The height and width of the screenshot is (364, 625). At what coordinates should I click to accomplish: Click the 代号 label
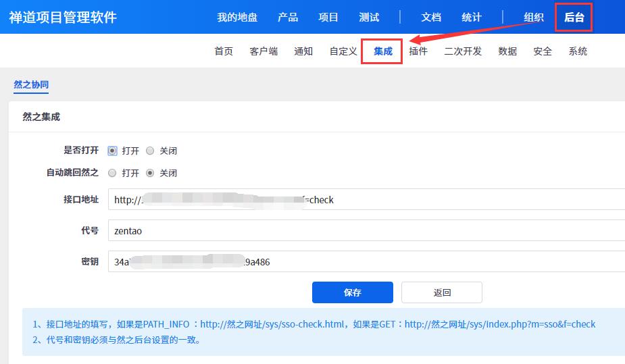click(x=90, y=230)
